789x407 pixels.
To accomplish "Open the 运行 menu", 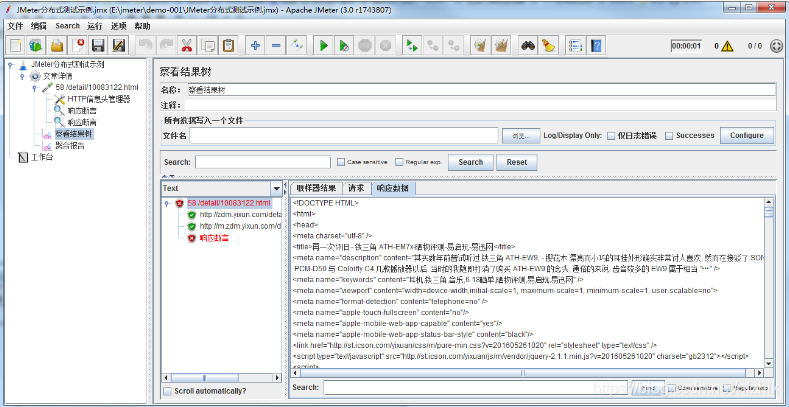I will click(94, 26).
